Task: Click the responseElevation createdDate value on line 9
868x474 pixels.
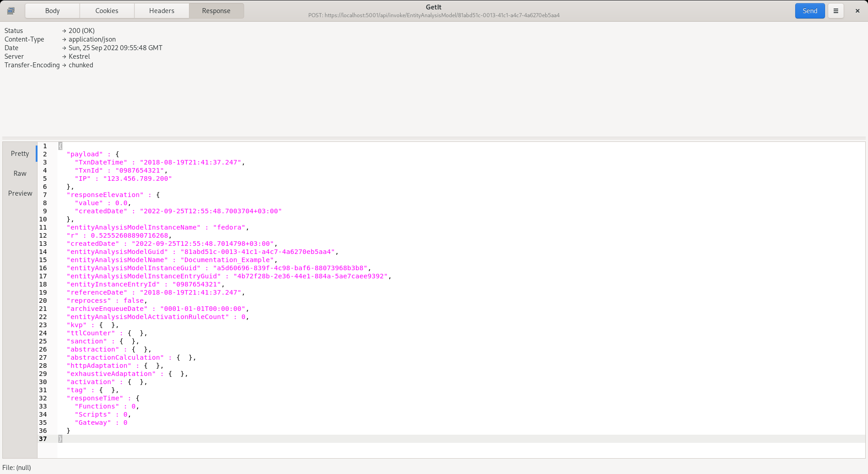Action: click(211, 211)
